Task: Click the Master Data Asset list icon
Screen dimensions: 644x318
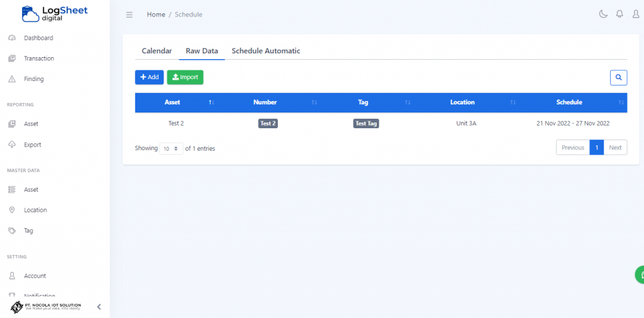Action: click(12, 190)
